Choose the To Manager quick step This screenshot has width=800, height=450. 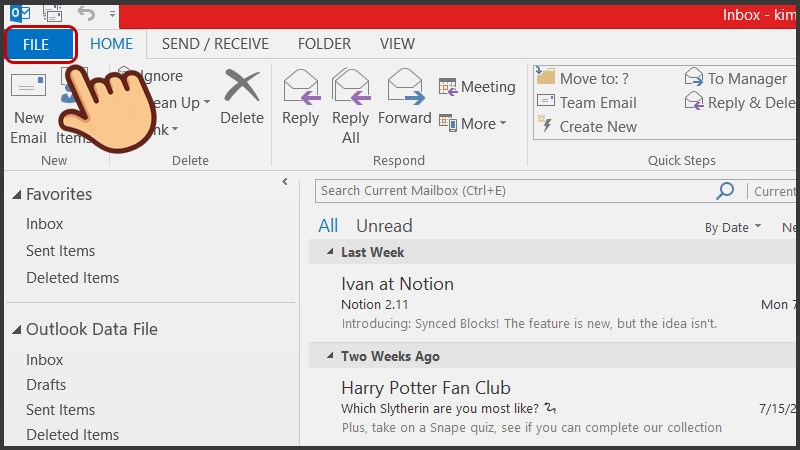(x=736, y=79)
